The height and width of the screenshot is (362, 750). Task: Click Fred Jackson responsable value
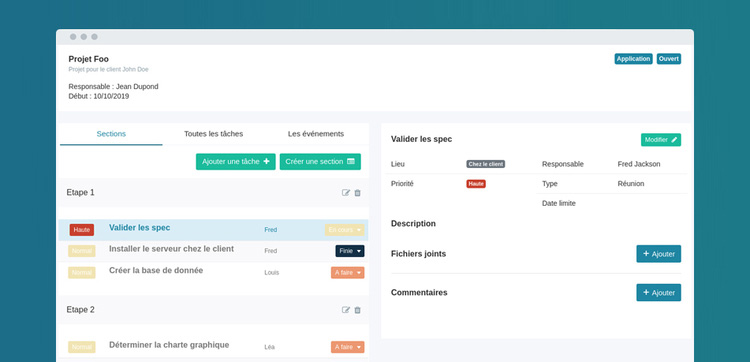point(639,164)
